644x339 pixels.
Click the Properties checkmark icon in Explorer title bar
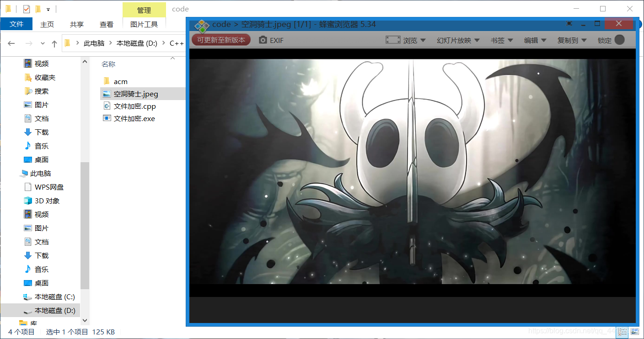coord(26,9)
